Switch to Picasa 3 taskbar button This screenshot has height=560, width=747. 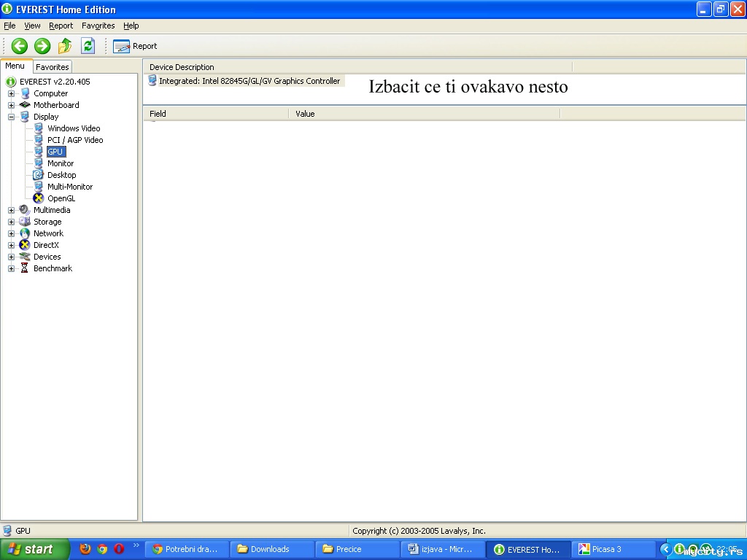pos(613,549)
